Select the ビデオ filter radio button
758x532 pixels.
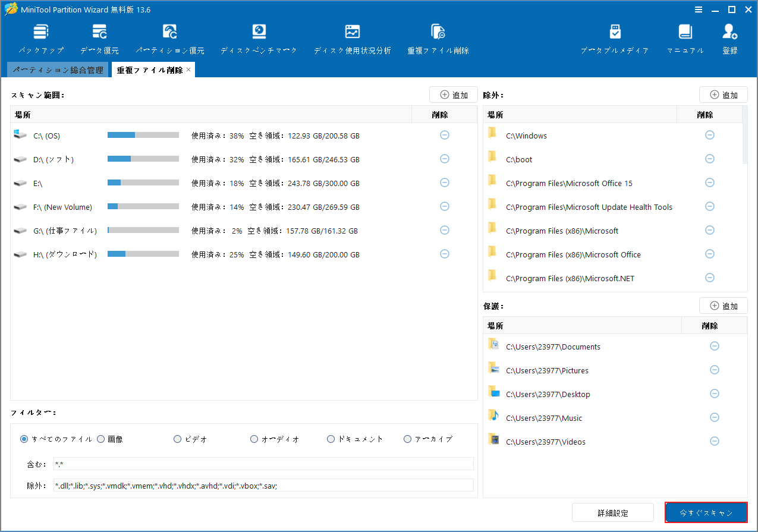pyautogui.click(x=177, y=439)
